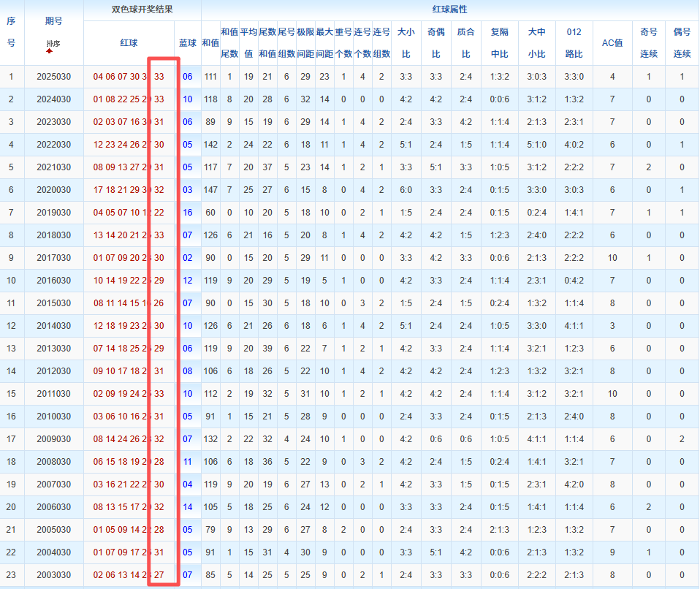Image resolution: width=700 pixels, height=589 pixels.
Task: Click the AC值 column header
Action: 612,43
